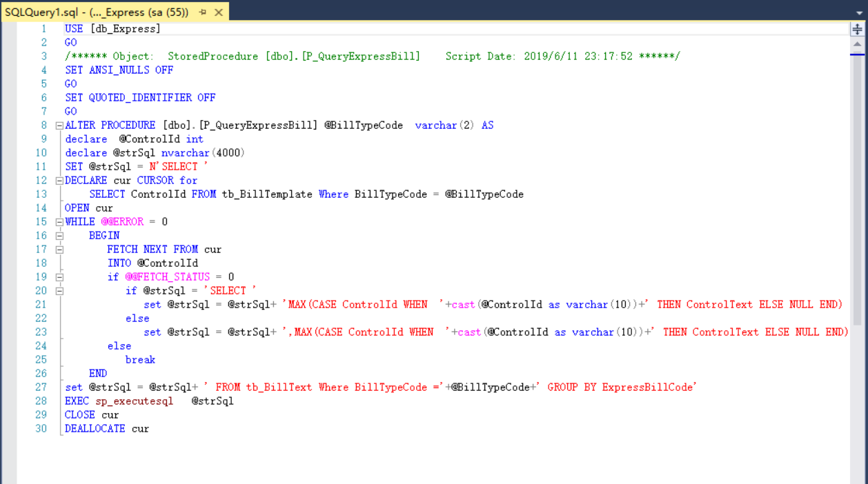Screen dimensions: 868x484
Task: Click the GO keyword on line 7
Action: [x=71, y=112]
